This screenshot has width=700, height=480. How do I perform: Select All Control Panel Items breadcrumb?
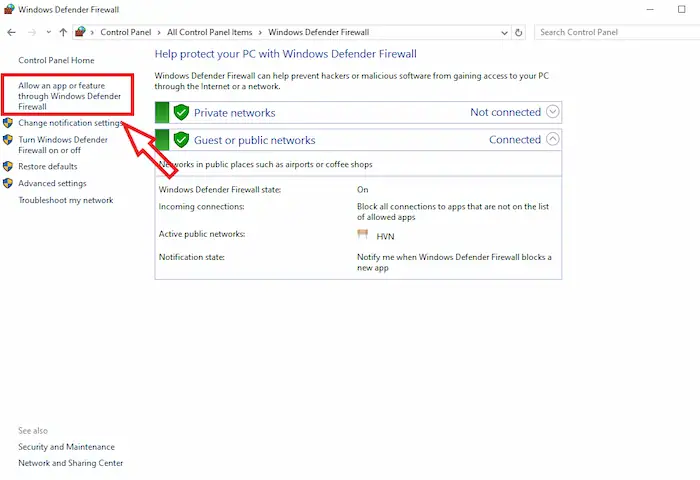coord(209,32)
